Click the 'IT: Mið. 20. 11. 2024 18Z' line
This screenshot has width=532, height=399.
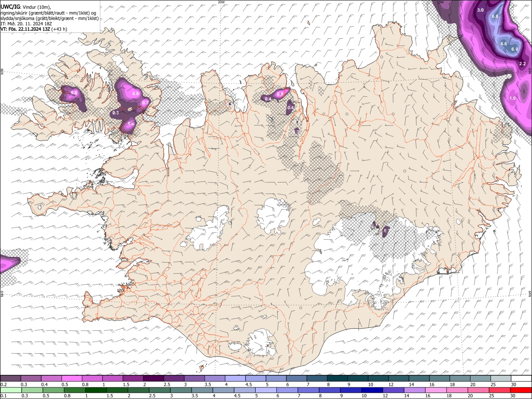[26, 24]
